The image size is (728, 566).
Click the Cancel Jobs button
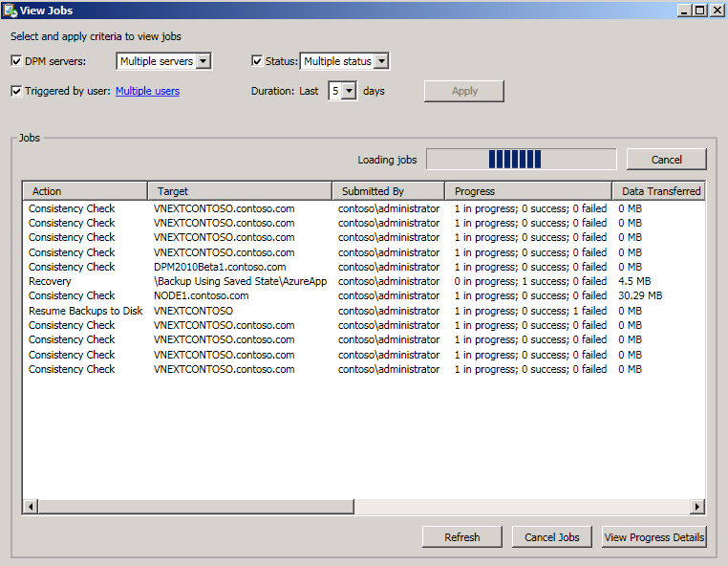click(x=551, y=537)
